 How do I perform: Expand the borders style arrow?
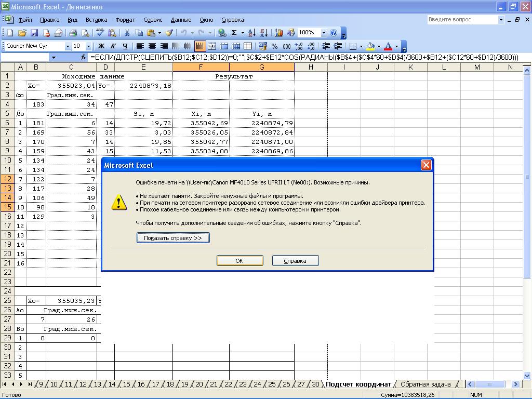[x=361, y=46]
